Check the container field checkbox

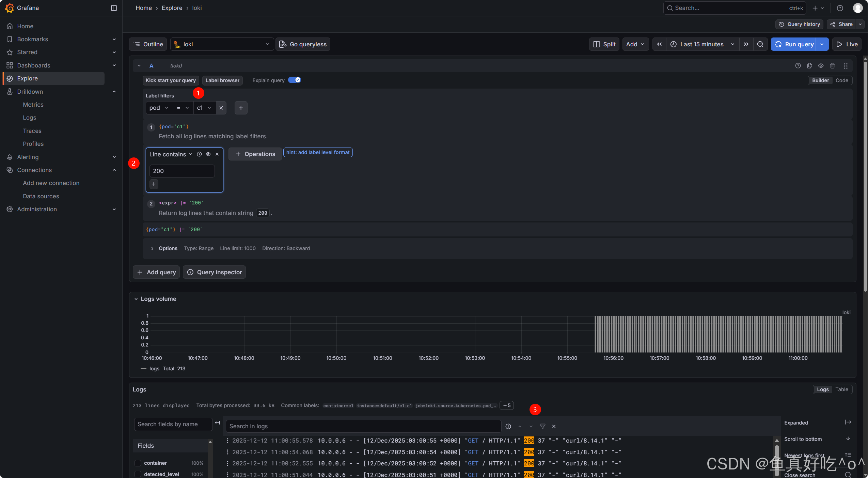pos(138,463)
